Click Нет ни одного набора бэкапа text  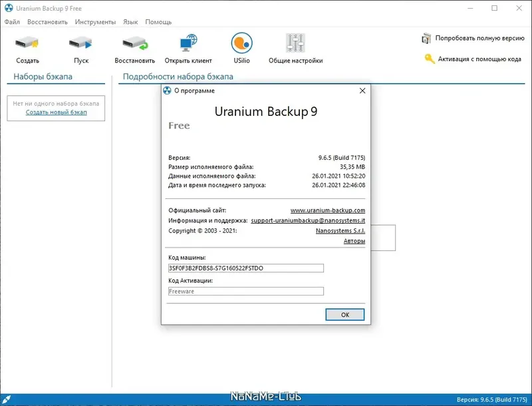(56, 104)
